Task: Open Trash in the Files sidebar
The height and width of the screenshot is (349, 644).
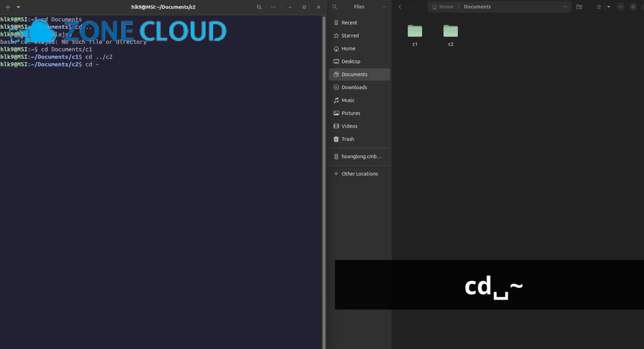Action: click(x=359, y=139)
